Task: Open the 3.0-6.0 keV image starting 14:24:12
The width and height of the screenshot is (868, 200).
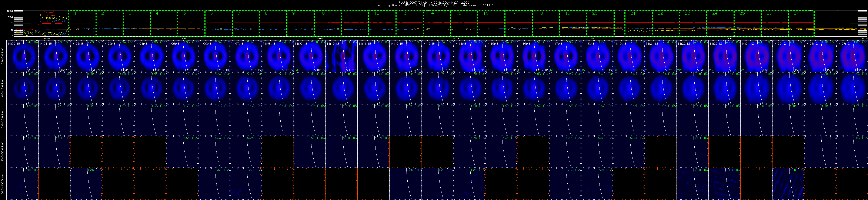Action: pos(756,56)
